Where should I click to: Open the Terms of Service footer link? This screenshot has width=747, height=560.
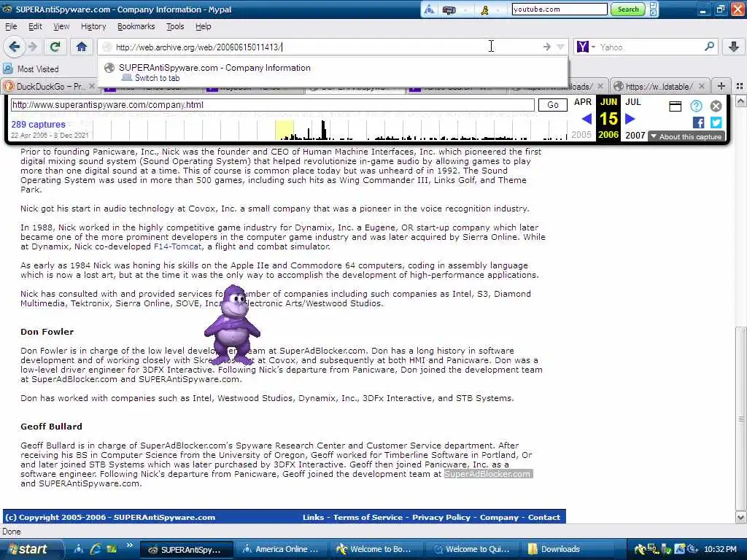(368, 517)
